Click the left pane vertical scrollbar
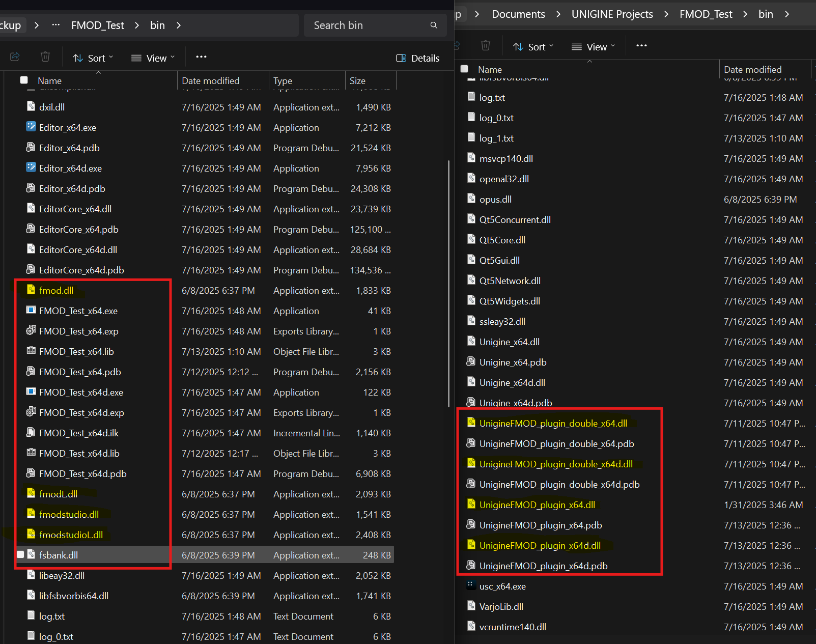This screenshot has width=816, height=644. coord(448,283)
